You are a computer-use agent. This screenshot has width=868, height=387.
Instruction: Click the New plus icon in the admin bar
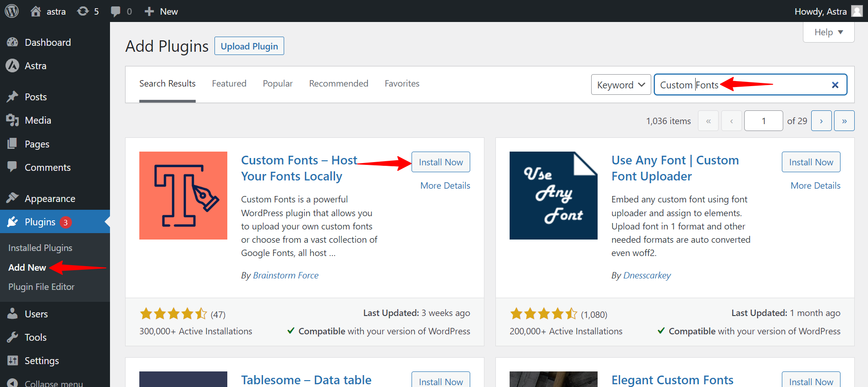tap(149, 11)
